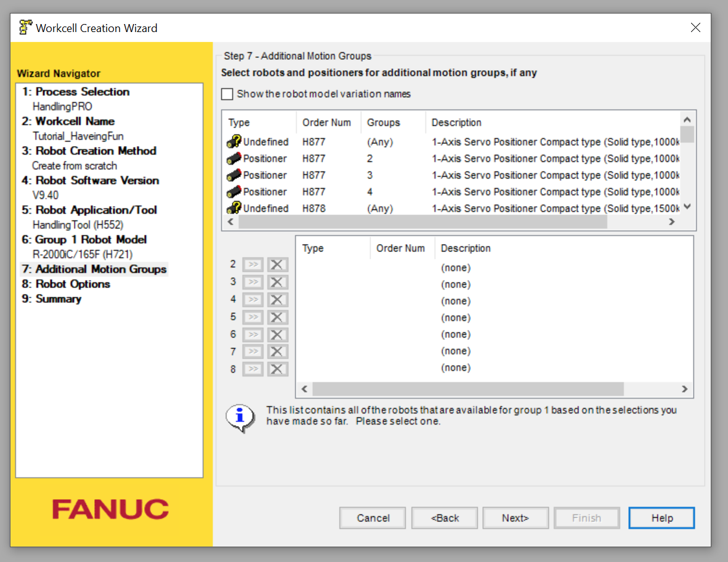
Task: Clear group 5 with its X button
Action: coord(277,317)
